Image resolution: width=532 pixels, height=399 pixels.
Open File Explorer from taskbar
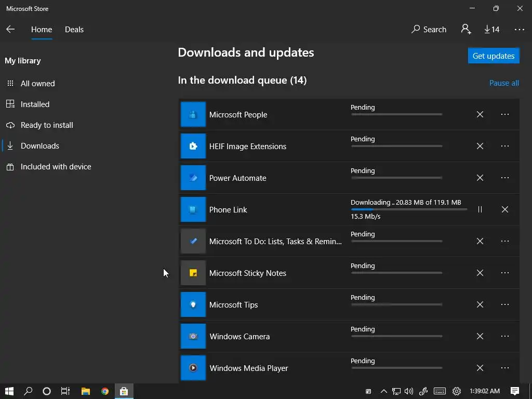(x=86, y=391)
